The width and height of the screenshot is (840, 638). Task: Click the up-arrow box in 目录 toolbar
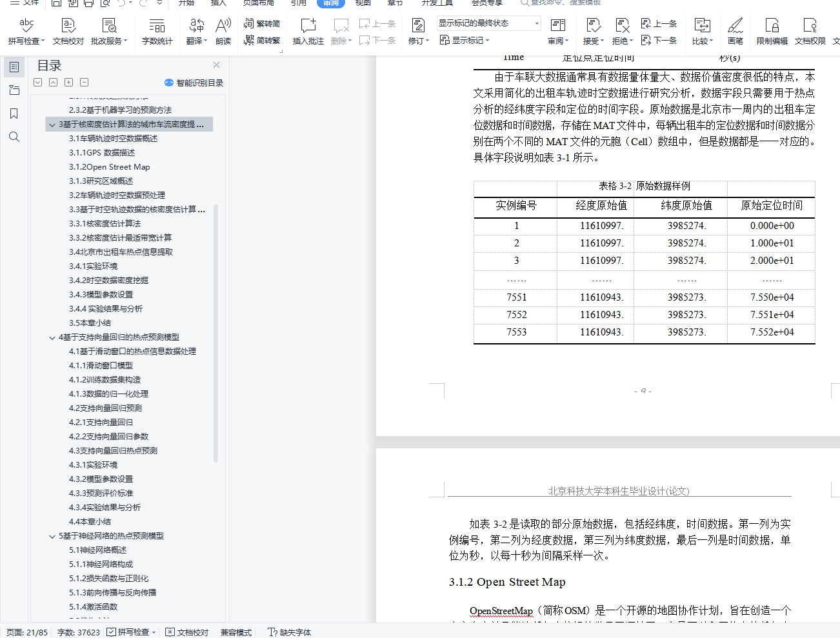coord(53,83)
